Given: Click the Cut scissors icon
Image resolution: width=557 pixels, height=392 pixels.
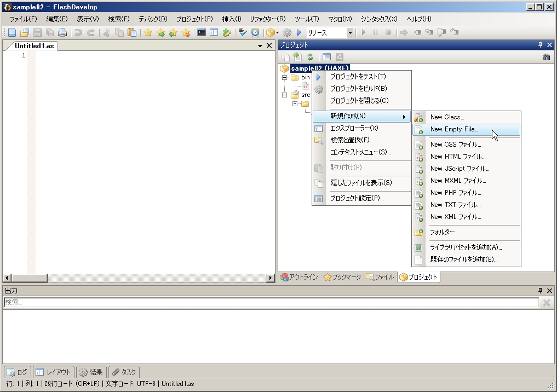Looking at the screenshot, I should (106, 33).
